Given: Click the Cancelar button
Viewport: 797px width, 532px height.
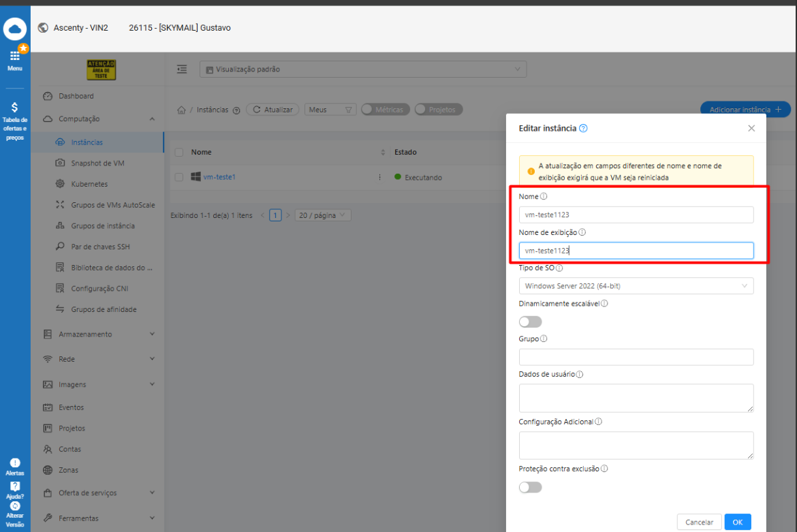Looking at the screenshot, I should click(x=699, y=522).
